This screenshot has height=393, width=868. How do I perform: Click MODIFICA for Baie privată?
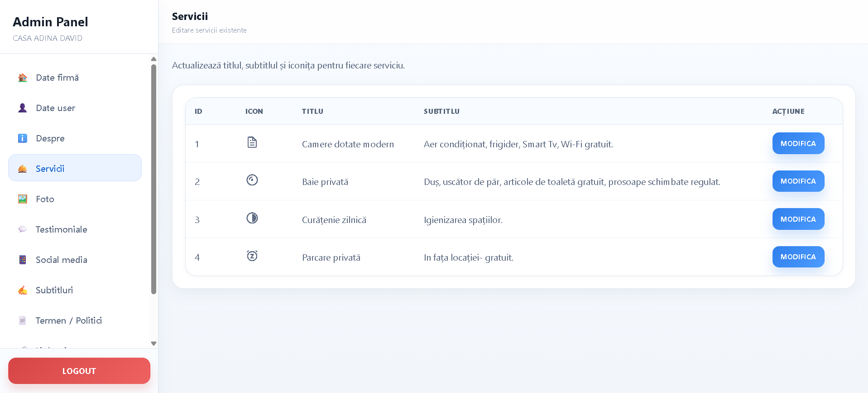tap(798, 181)
